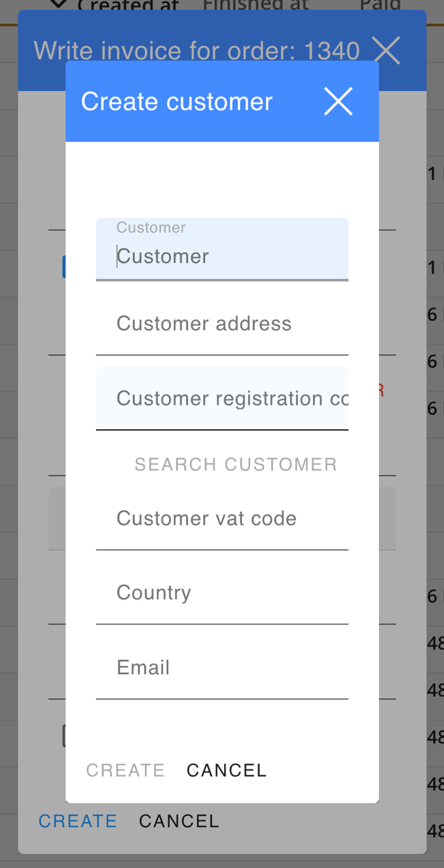Sort by the Created at column
444x868 pixels.
click(128, 6)
